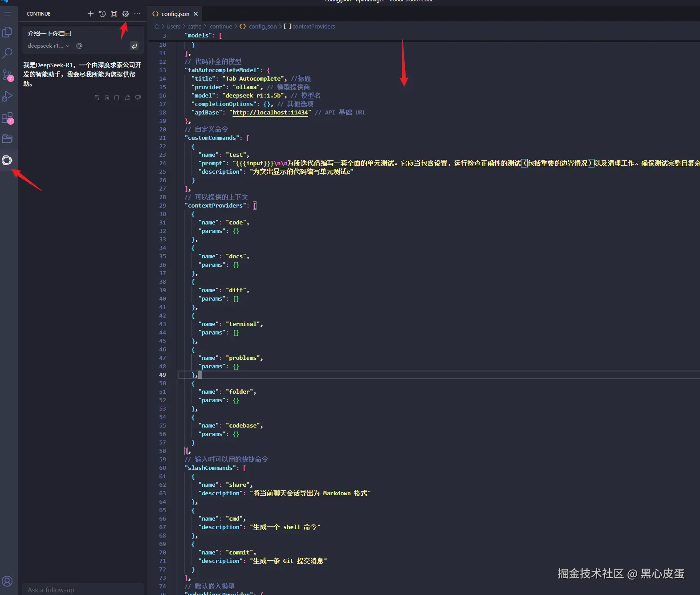
Task: Click the "problems" name value
Action: (x=243, y=358)
